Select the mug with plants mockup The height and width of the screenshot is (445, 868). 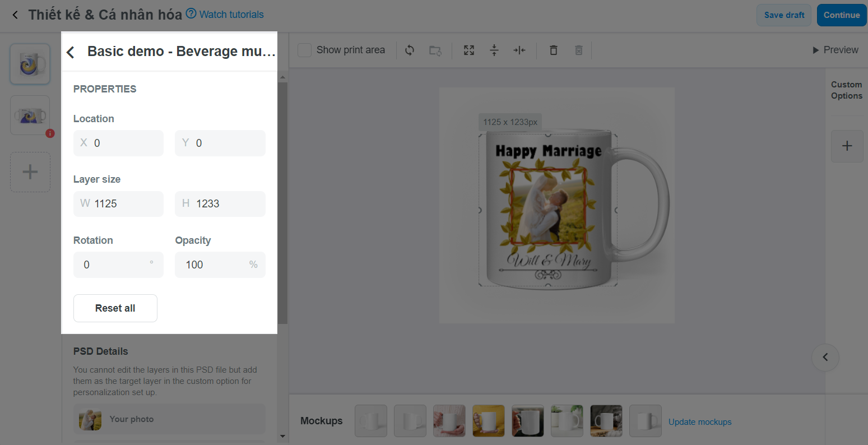tap(567, 421)
